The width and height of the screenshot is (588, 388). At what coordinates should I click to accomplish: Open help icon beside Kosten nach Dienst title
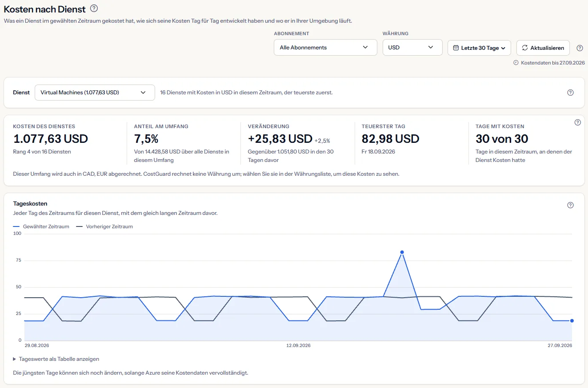[x=94, y=8]
